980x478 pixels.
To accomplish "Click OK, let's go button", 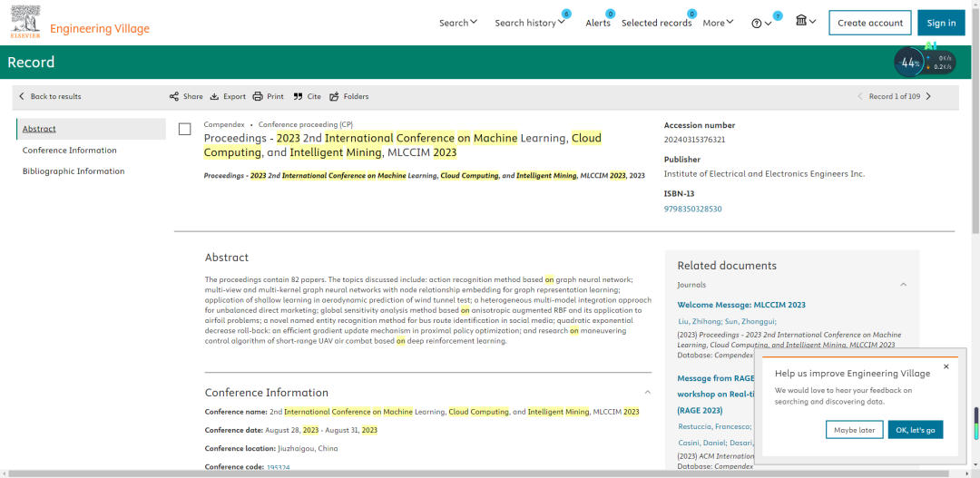I will tap(915, 430).
